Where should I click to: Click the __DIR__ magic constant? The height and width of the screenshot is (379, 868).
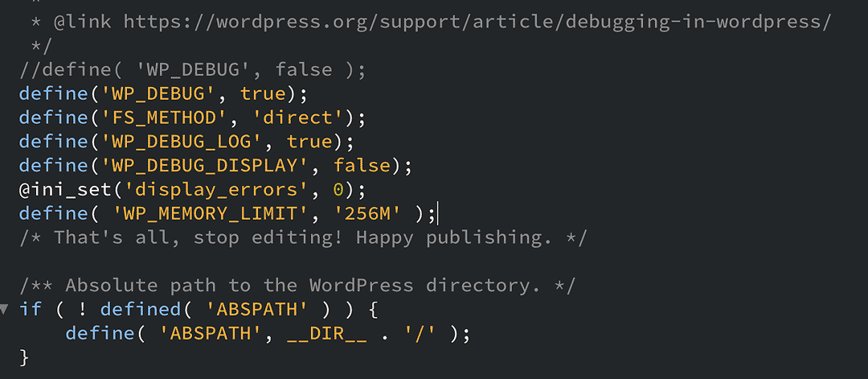click(x=326, y=333)
